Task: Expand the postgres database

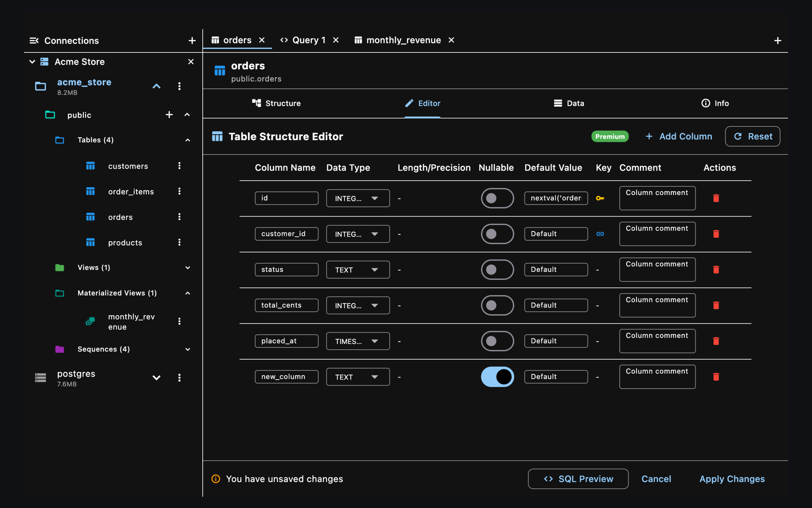Action: click(156, 378)
